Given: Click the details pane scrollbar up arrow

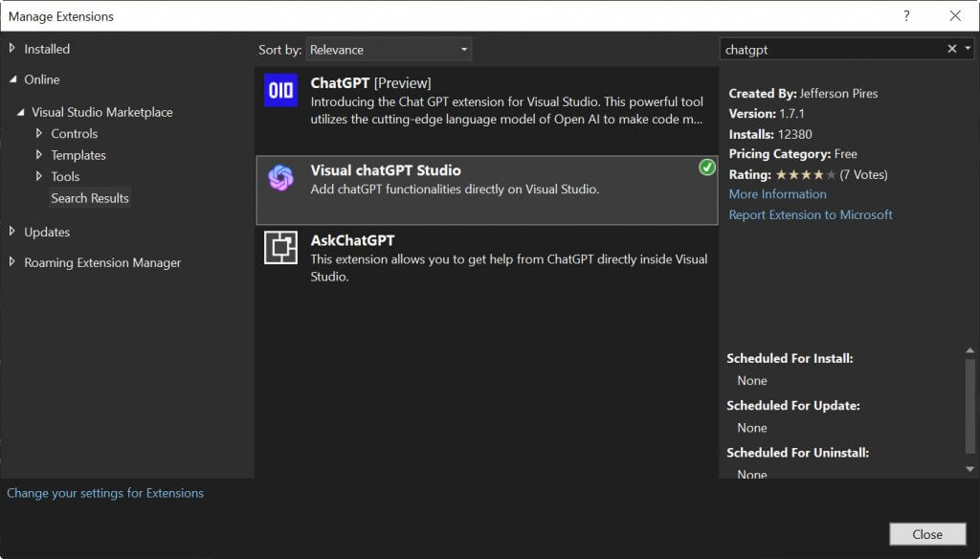Looking at the screenshot, I should (x=970, y=350).
